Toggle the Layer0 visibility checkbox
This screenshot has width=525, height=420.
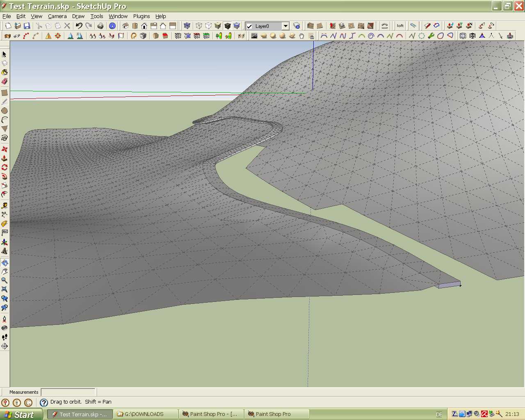tap(249, 26)
